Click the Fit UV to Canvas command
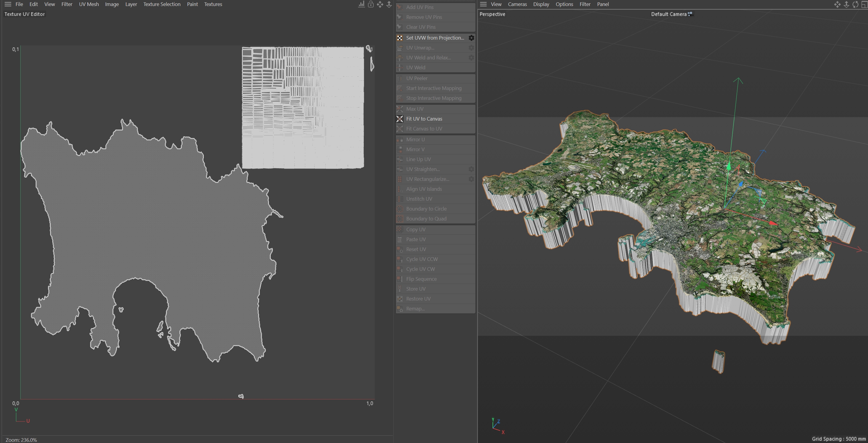Viewport: 868px width, 443px height. pos(424,119)
